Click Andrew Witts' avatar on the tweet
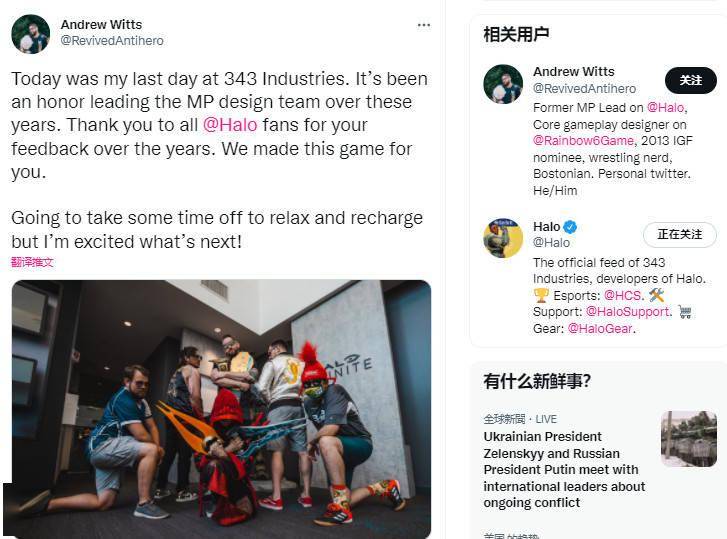 tap(31, 34)
